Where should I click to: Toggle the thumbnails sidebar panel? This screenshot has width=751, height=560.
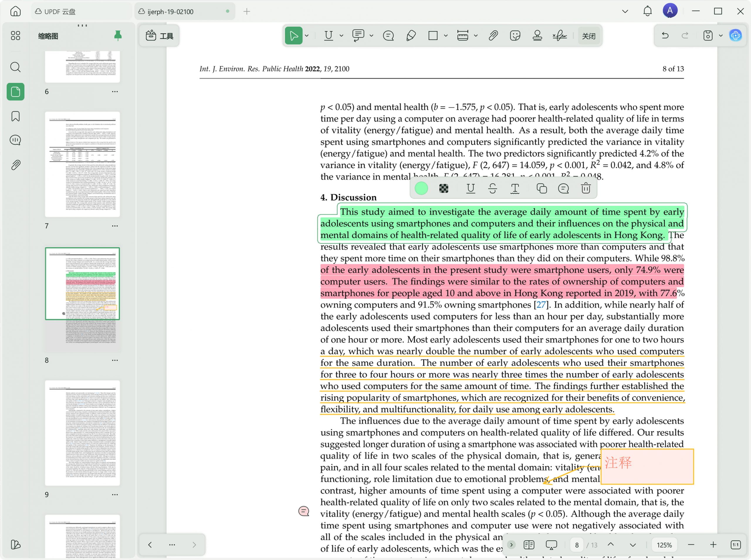click(x=16, y=92)
